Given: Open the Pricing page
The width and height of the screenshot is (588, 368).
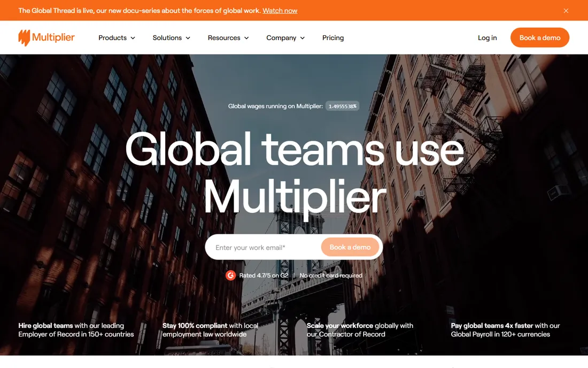Looking at the screenshot, I should (333, 38).
